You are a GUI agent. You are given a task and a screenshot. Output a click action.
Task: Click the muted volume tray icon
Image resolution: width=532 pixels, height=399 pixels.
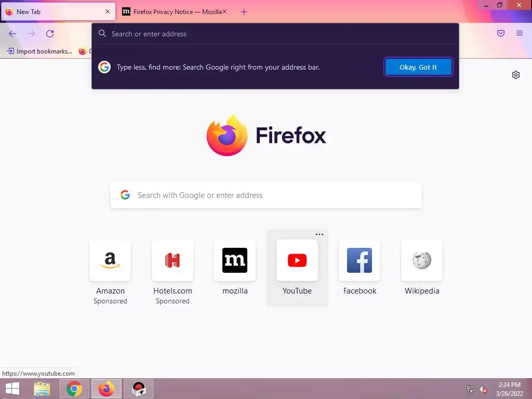coord(483,390)
